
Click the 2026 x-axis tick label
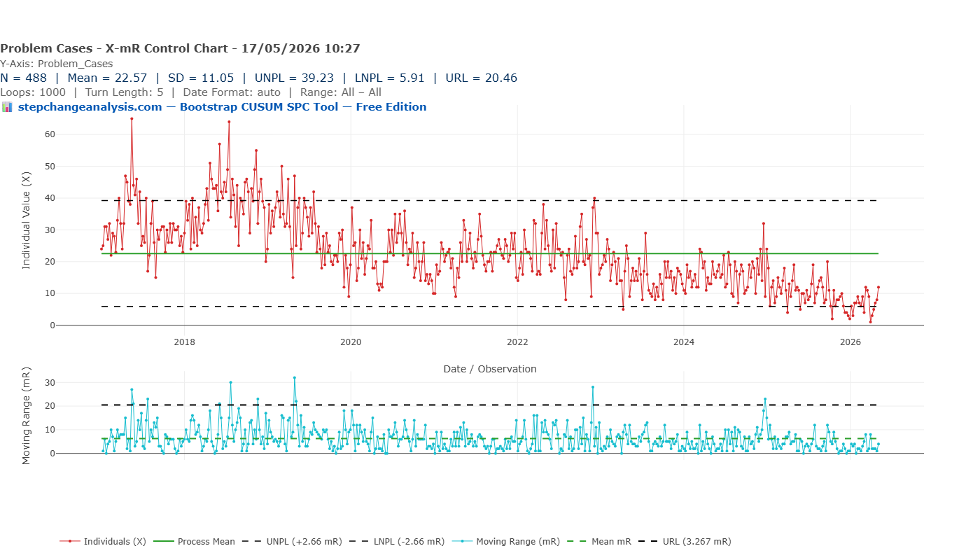click(x=850, y=342)
